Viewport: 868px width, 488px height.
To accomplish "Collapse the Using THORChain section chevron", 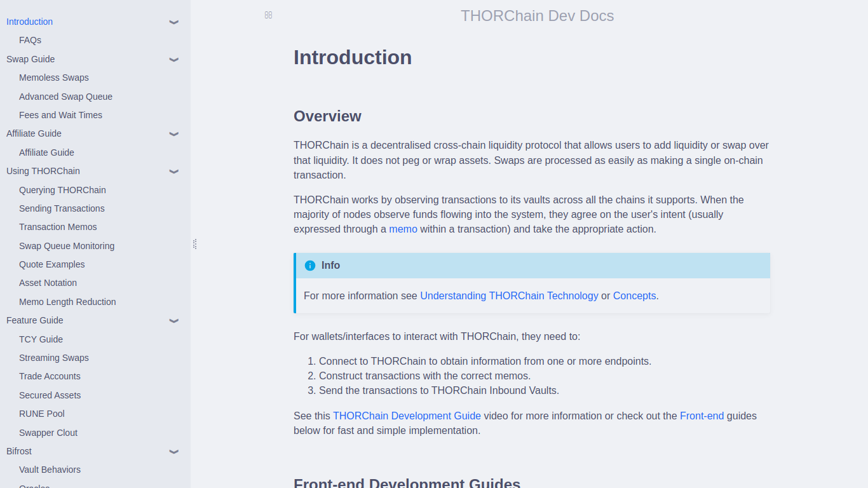I will [x=174, y=172].
